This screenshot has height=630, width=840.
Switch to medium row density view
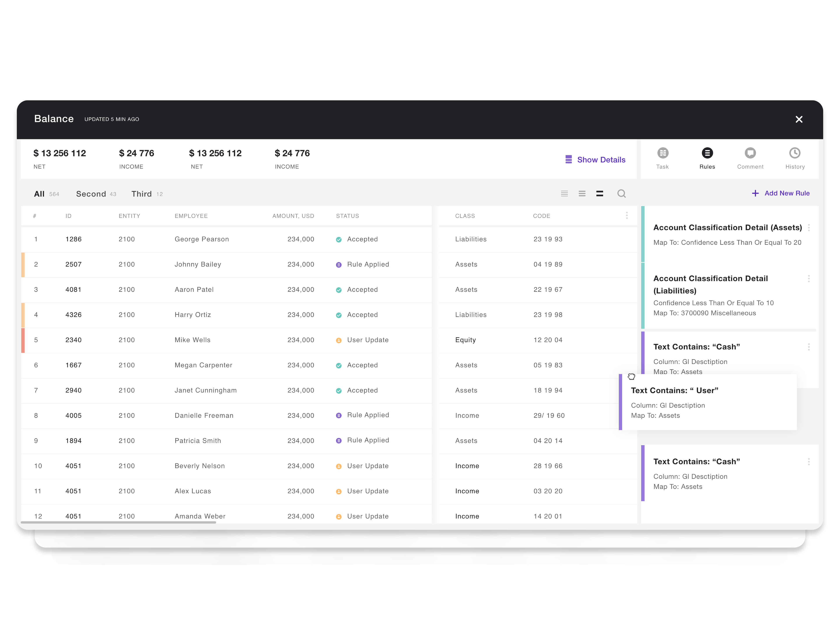[x=582, y=194]
